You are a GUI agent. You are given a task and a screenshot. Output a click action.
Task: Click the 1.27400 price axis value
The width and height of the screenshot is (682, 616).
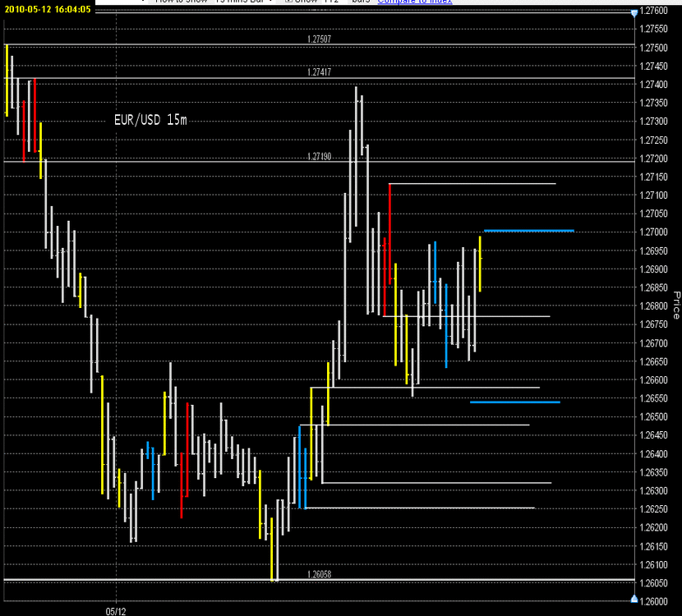(654, 85)
